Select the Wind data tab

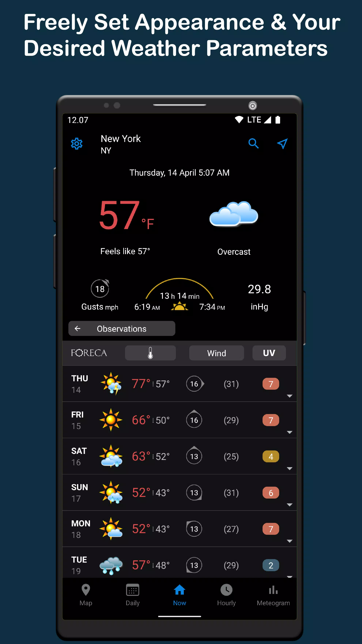[x=216, y=353]
